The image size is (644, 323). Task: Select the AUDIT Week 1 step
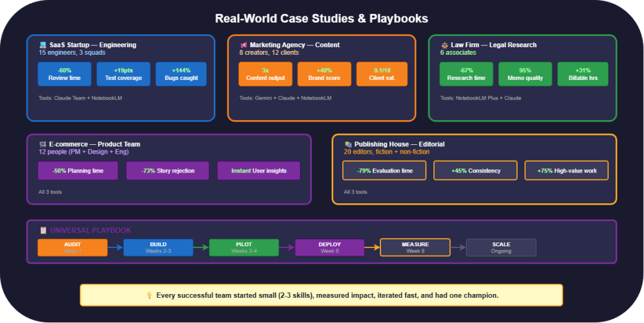73,247
